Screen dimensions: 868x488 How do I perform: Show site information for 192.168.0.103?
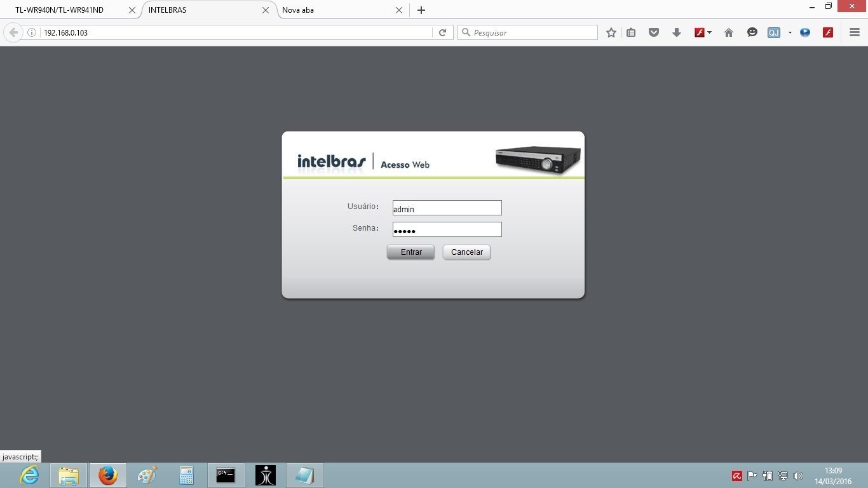(31, 32)
